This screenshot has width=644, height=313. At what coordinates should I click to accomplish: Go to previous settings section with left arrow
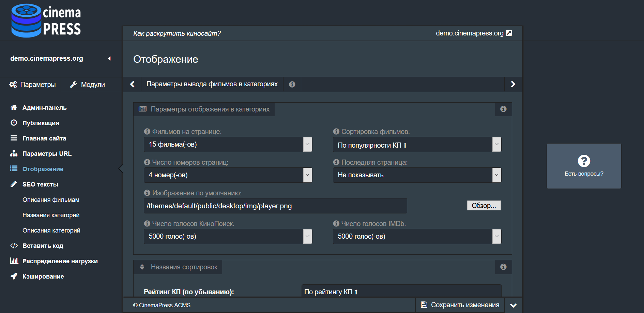click(x=132, y=84)
